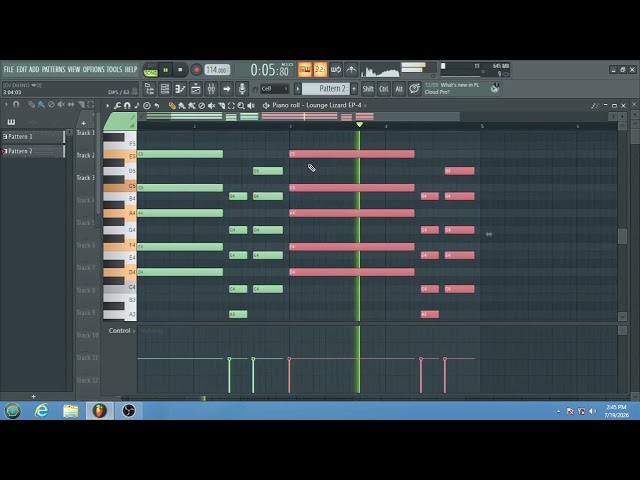Toggle the global snap magnet beside Cell
Image resolution: width=640 pixels, height=480 pixels.
(255, 89)
